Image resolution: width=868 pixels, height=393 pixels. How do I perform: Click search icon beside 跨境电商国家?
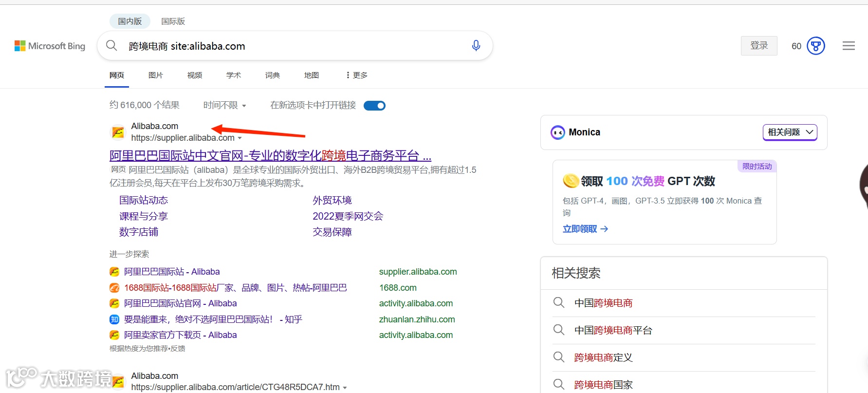pos(559,385)
